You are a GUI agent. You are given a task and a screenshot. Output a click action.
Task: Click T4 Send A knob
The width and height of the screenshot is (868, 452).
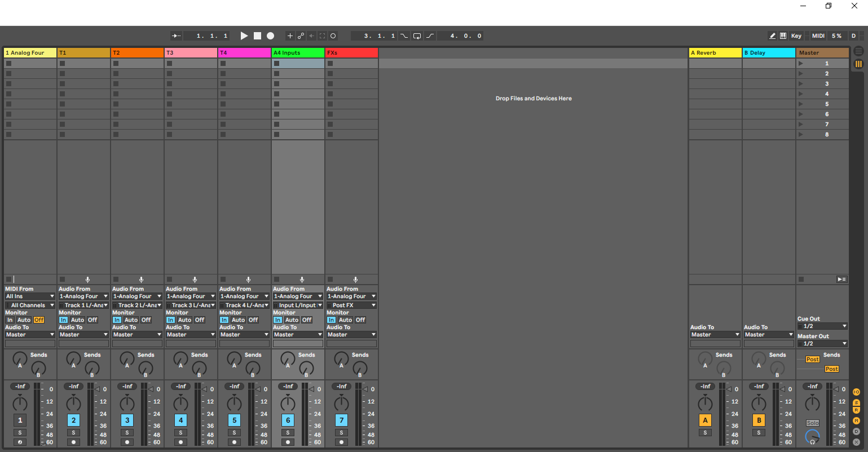tap(234, 358)
